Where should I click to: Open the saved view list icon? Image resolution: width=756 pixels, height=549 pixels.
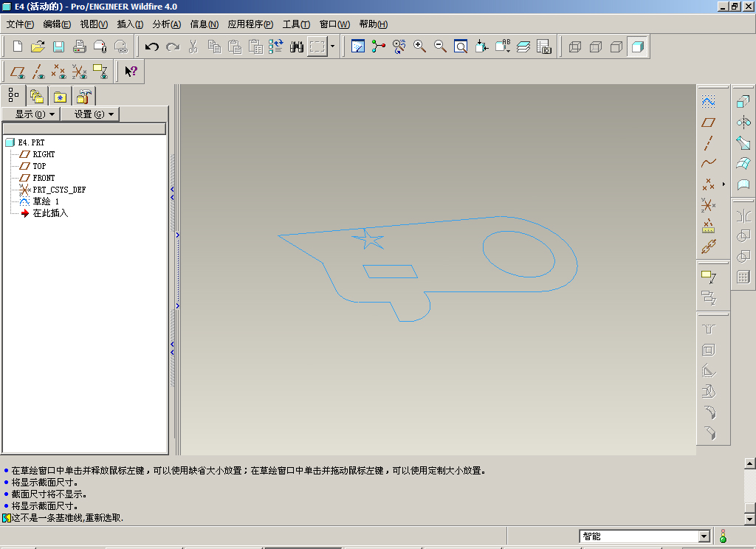click(502, 46)
